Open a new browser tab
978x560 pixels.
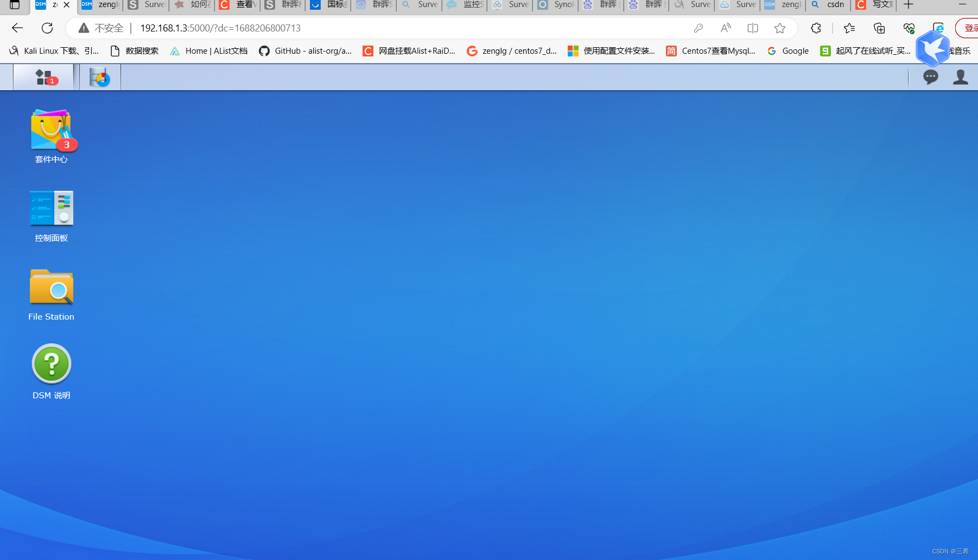909,5
